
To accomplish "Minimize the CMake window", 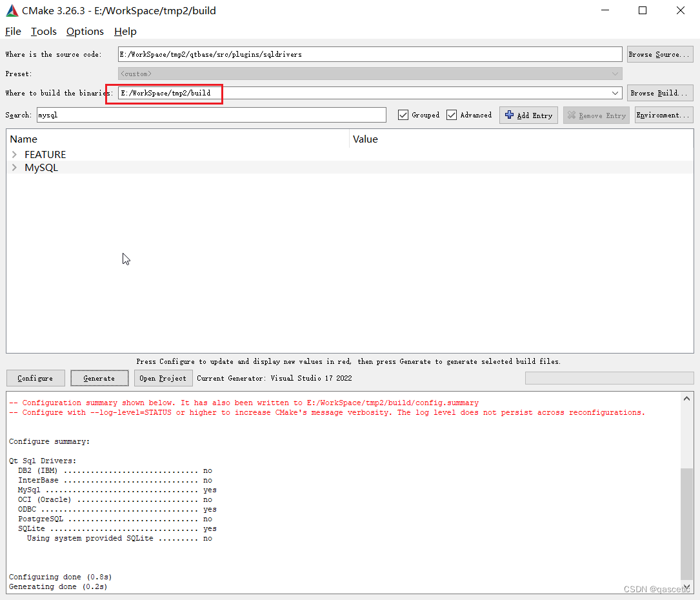I will tap(605, 10).
